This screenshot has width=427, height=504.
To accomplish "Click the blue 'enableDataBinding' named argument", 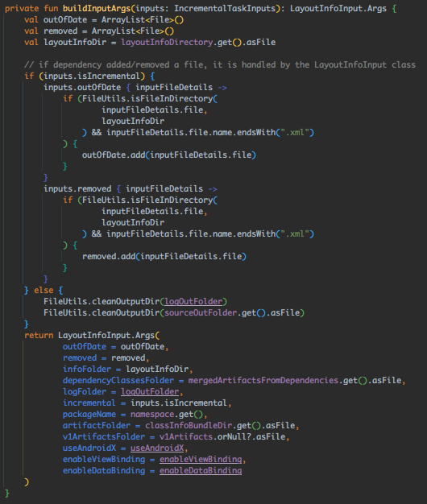I will [104, 470].
